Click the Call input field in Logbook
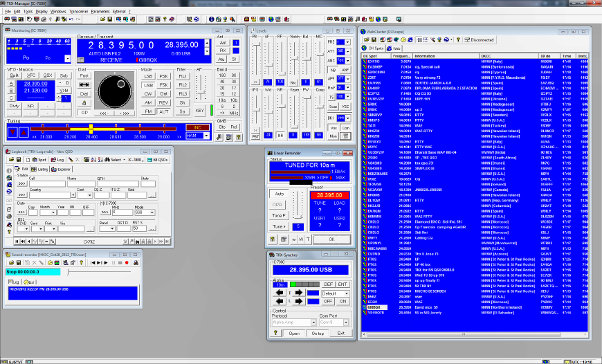 tap(46, 184)
